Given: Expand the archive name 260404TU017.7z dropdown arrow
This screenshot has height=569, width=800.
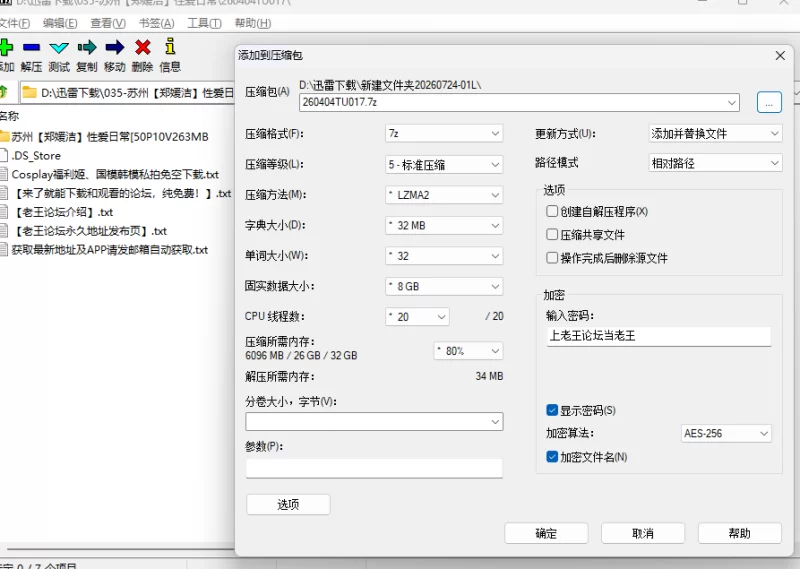Looking at the screenshot, I should (x=732, y=103).
